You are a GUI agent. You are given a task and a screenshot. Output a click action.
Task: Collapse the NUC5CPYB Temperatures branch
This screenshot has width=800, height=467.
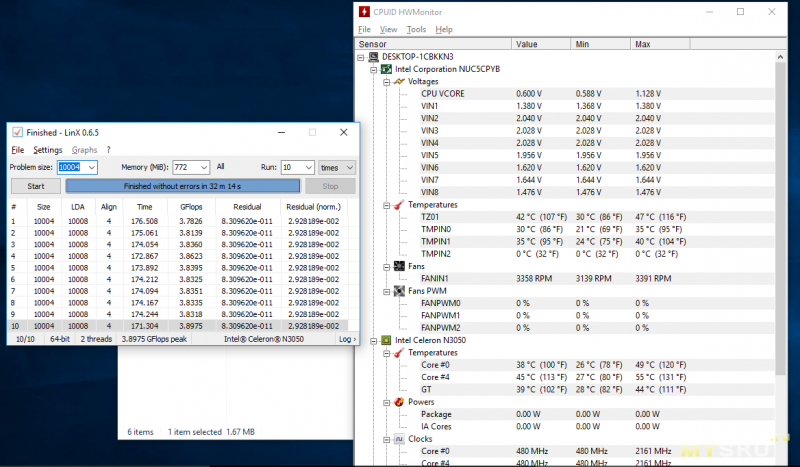point(387,205)
